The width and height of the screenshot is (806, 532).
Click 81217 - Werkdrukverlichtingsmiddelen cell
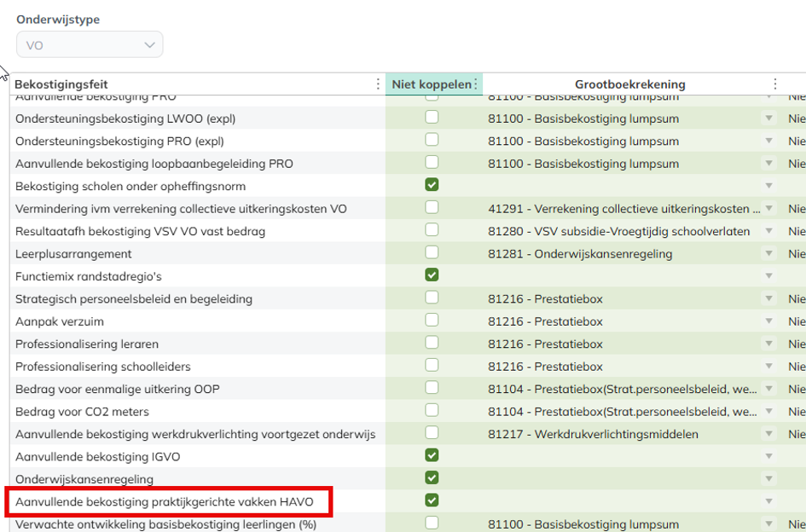(593, 434)
